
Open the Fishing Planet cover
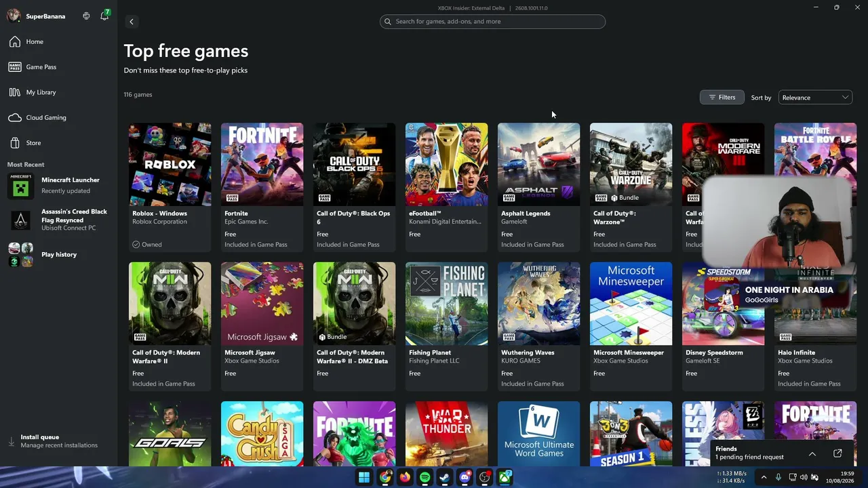click(446, 304)
